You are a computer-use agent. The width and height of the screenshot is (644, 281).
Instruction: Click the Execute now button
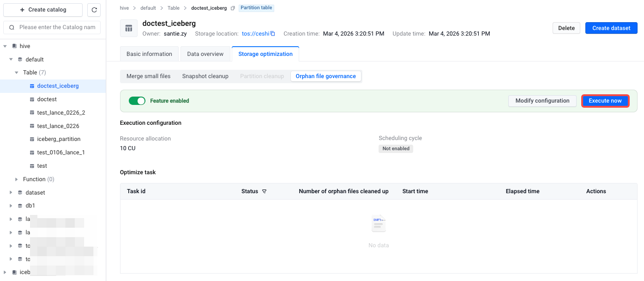(605, 101)
